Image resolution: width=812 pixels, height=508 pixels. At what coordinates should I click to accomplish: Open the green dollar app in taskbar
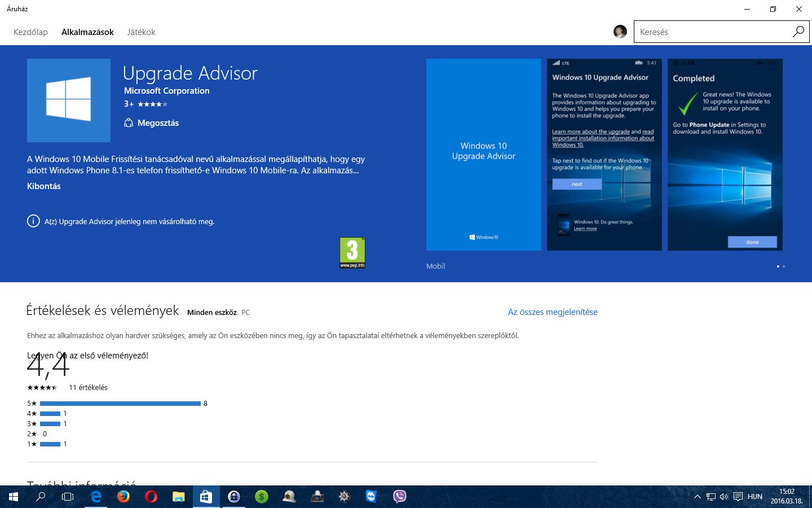point(261,497)
